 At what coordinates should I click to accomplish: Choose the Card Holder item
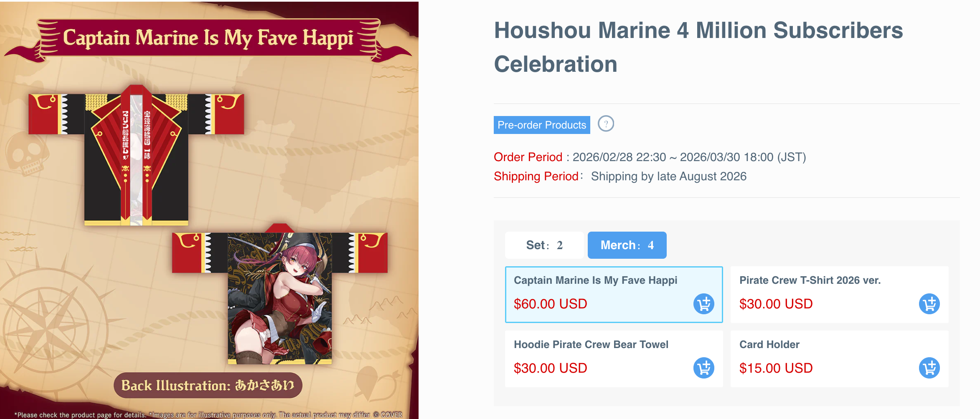pyautogui.click(x=839, y=359)
